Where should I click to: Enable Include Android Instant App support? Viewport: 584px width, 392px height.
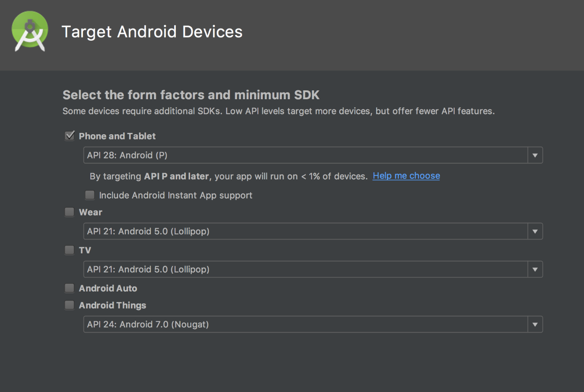coord(90,195)
